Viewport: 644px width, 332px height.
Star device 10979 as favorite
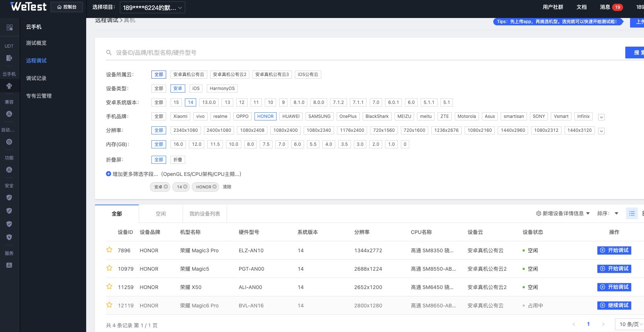[x=109, y=268]
